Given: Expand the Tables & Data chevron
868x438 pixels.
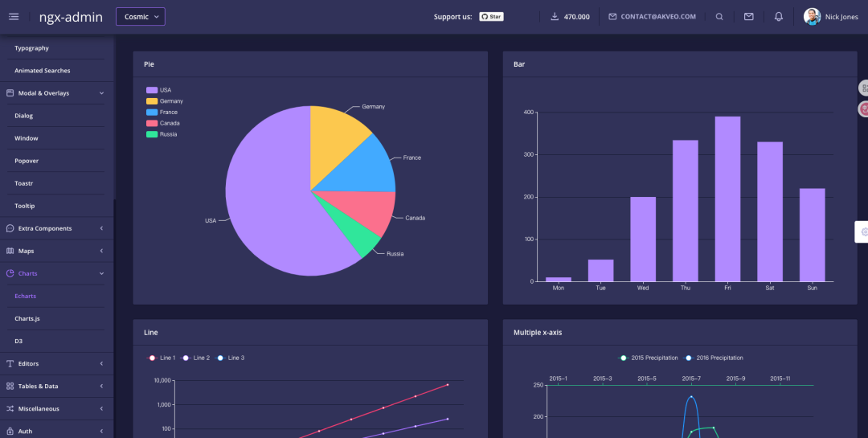Looking at the screenshot, I should tap(101, 386).
